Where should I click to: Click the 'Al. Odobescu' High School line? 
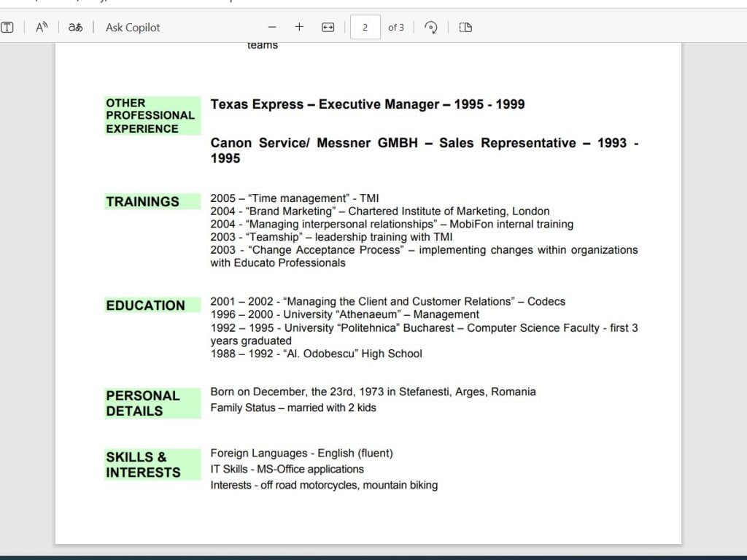[316, 354]
